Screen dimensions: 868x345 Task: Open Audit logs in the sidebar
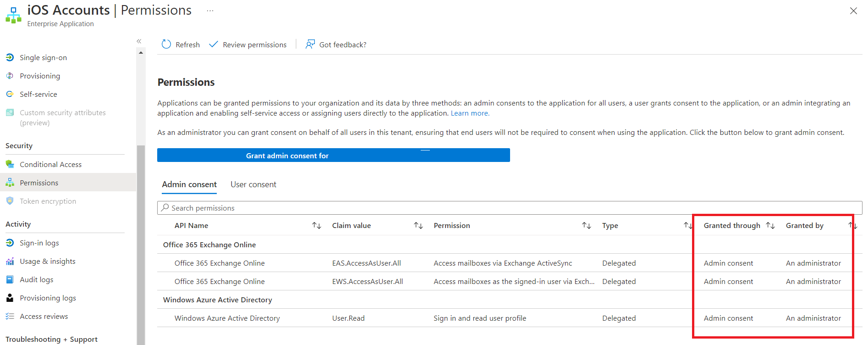pos(36,279)
